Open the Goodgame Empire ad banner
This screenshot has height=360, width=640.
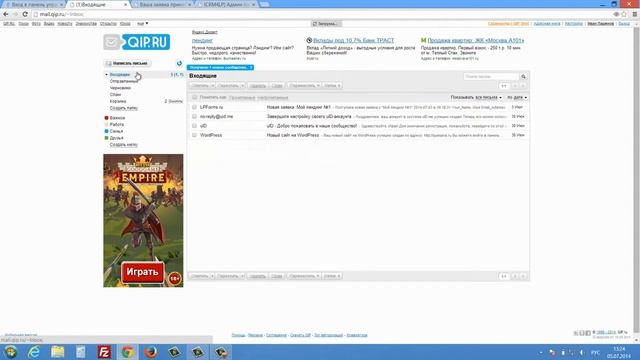click(x=143, y=220)
